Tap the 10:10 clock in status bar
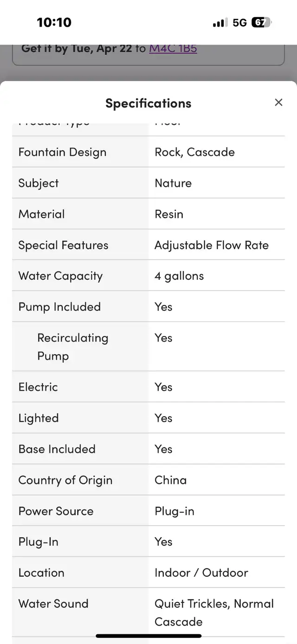 pyautogui.click(x=54, y=22)
